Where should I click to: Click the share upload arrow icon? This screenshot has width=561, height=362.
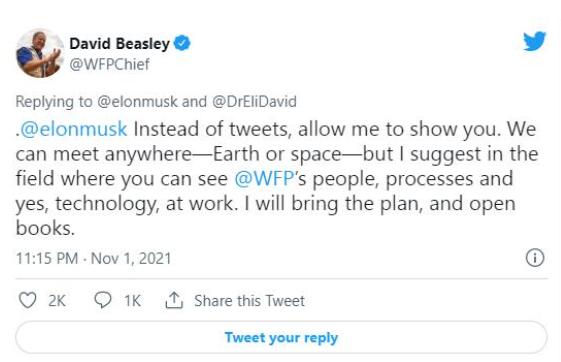click(x=174, y=300)
